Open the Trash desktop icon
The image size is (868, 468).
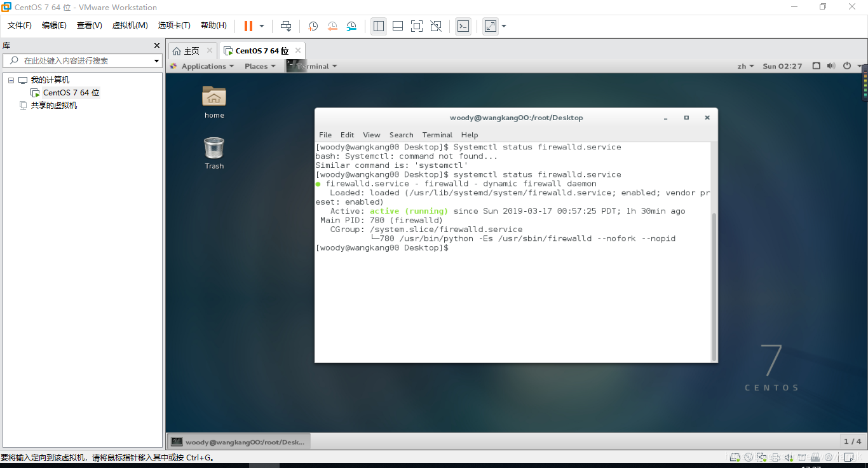coord(214,153)
